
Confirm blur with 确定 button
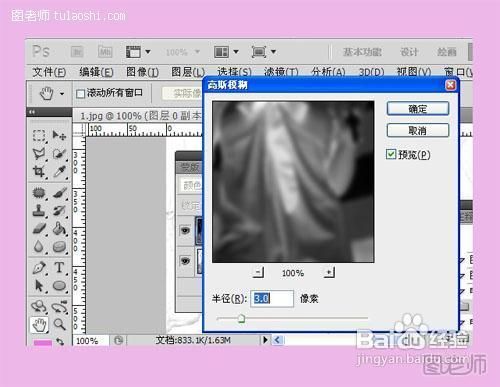coord(418,109)
